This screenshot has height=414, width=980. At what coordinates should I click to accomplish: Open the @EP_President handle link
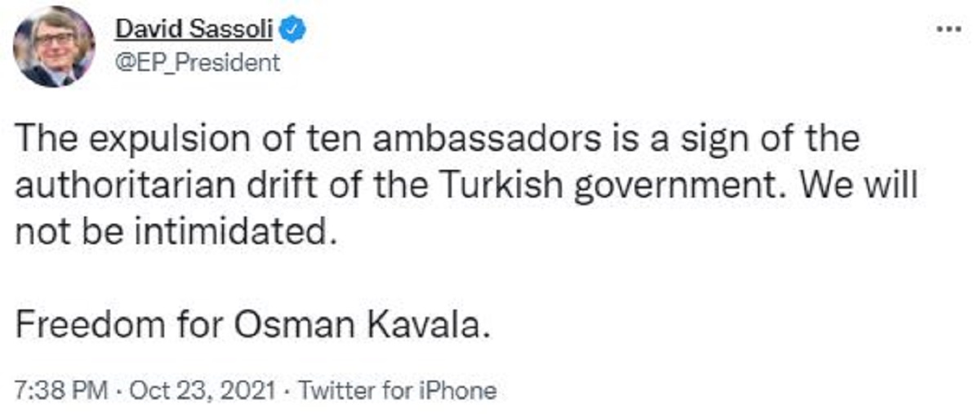tap(198, 62)
